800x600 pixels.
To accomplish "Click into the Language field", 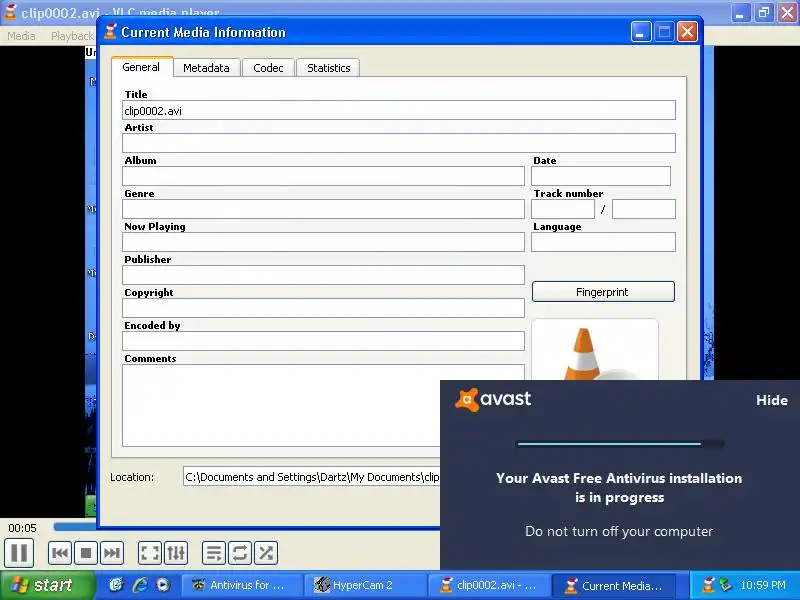I will (x=604, y=242).
